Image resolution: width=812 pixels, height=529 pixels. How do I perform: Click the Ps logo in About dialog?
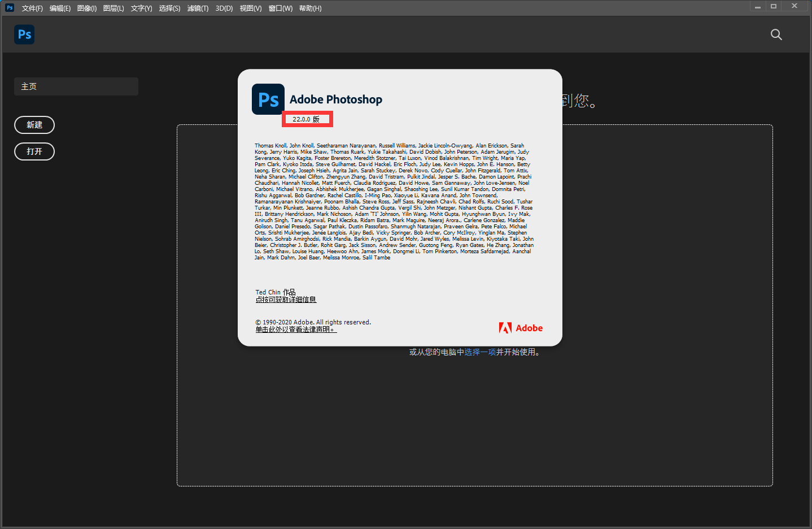pos(268,99)
